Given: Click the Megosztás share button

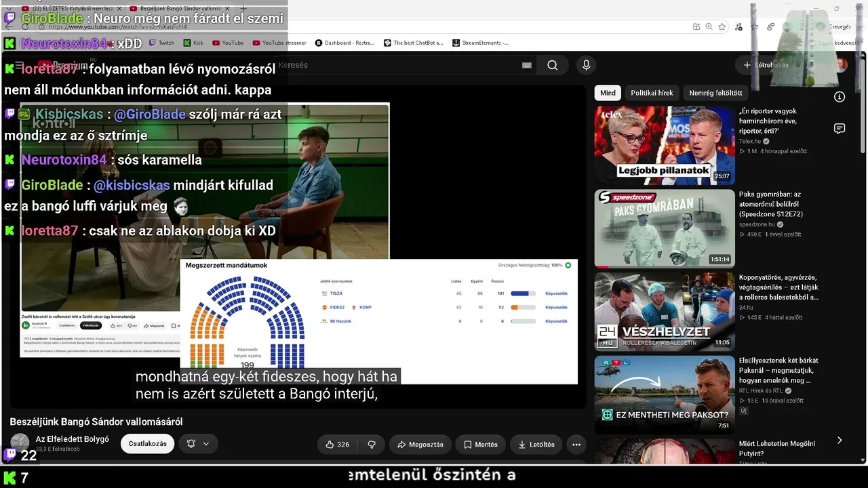Looking at the screenshot, I should tap(420, 445).
